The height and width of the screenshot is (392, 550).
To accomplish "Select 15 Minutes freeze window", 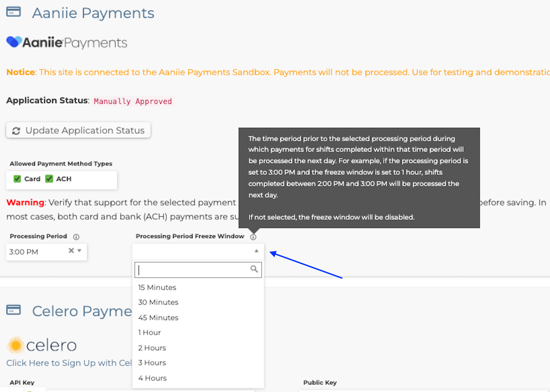I will [x=157, y=287].
